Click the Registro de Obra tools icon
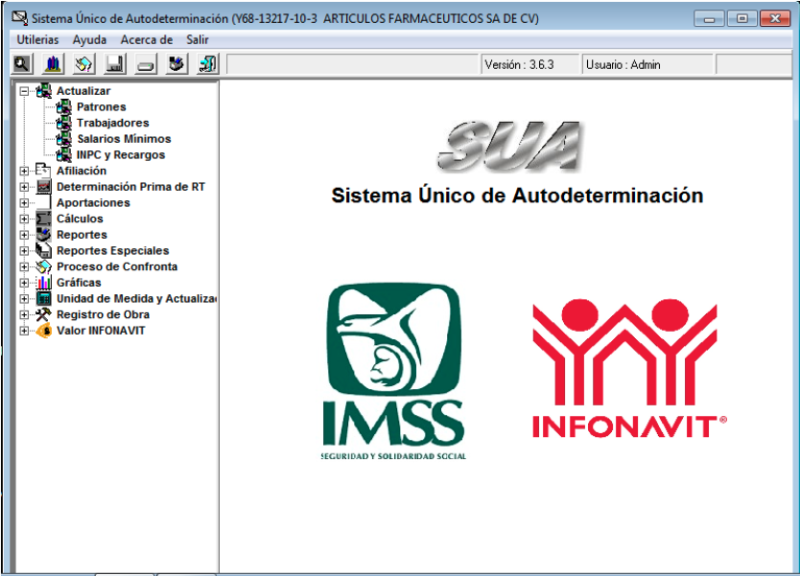This screenshot has width=800, height=576. [x=43, y=314]
